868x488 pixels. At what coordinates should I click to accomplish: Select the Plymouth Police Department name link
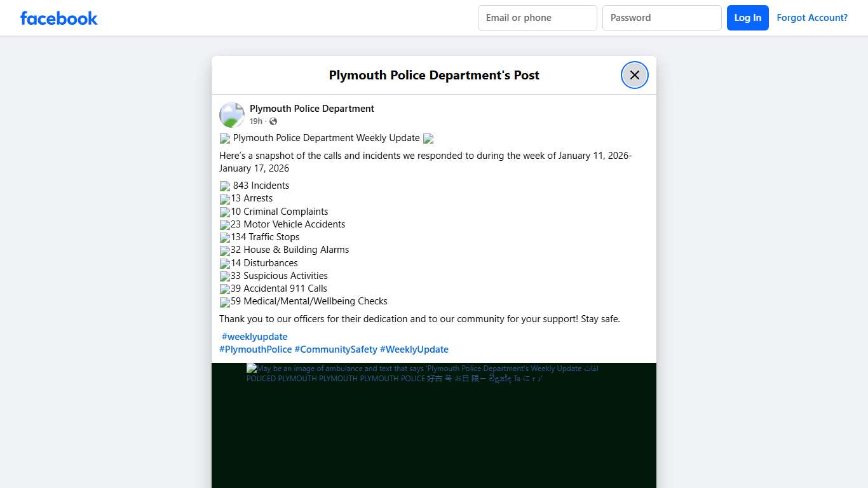(311, 108)
